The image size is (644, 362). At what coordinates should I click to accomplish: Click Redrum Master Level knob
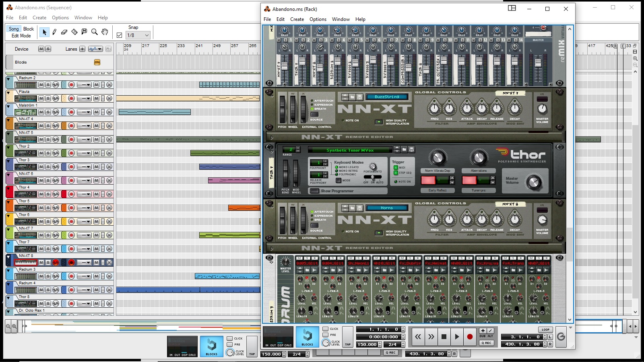pos(285,261)
